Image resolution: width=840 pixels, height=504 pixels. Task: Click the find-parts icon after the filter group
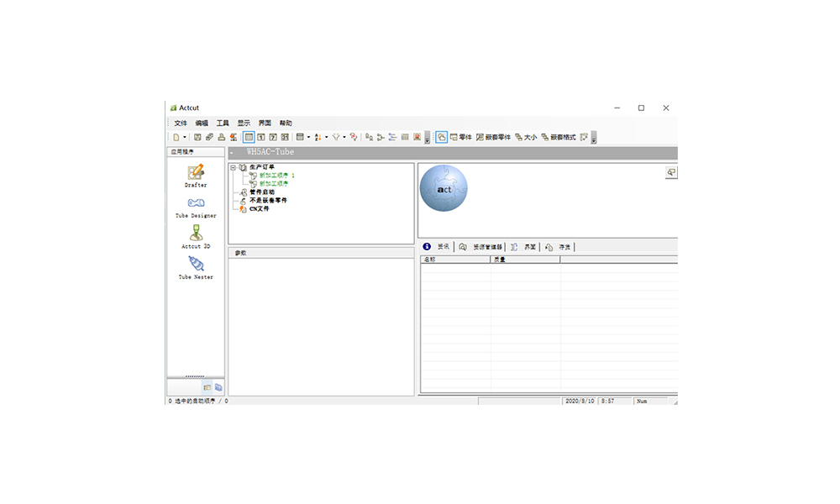click(x=369, y=137)
